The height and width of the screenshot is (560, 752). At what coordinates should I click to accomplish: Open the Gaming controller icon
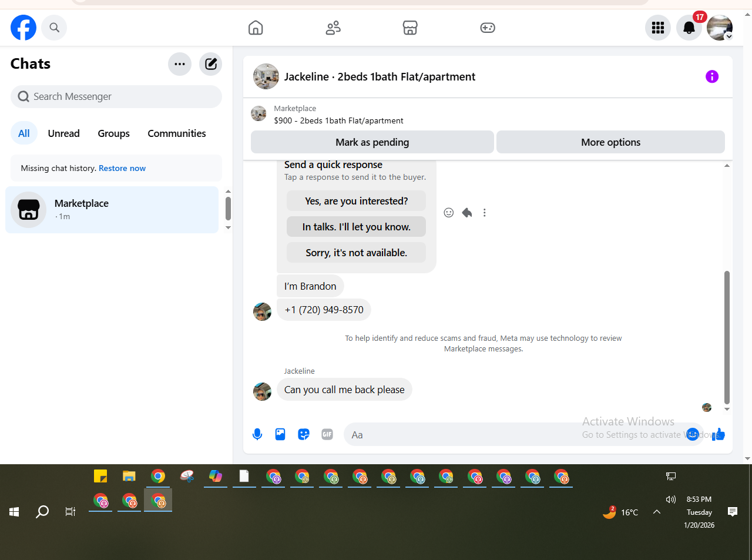(488, 28)
